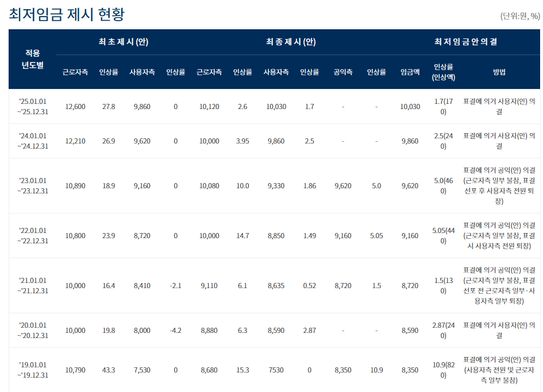The height and width of the screenshot is (392, 543).
Task: Click the 2022 row method text 표결 시 사용자측 전원 퇴장
Action: point(499,241)
